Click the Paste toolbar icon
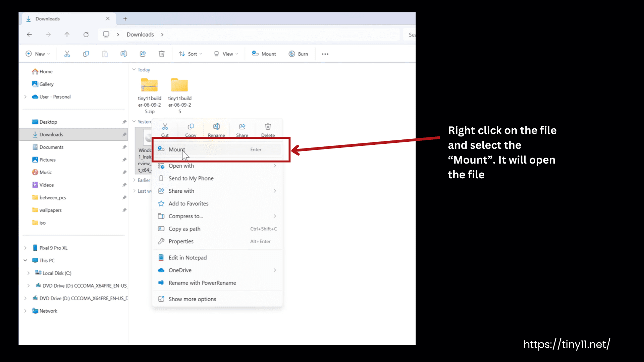 tap(105, 54)
